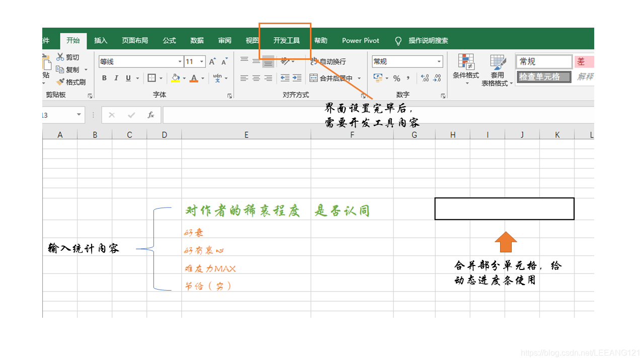Screen dimensions: 644x362
Task: Switch to the 公式 (Formulas) tab
Action: tap(169, 41)
